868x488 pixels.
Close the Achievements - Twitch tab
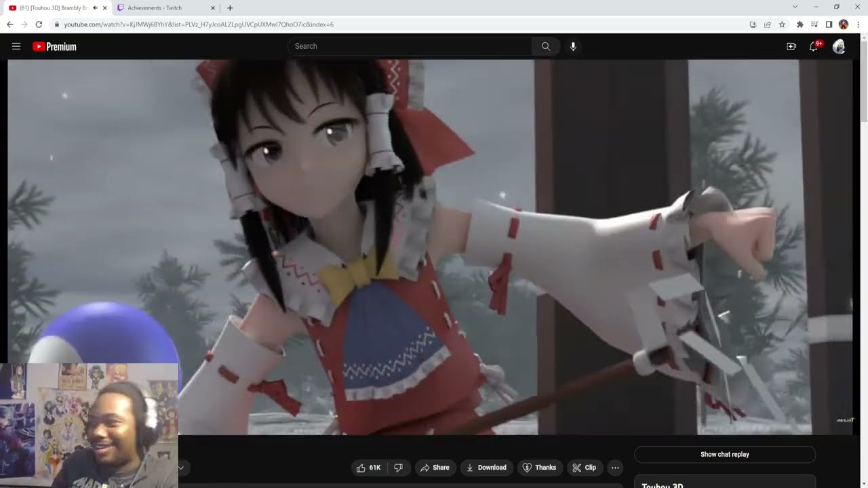(213, 8)
